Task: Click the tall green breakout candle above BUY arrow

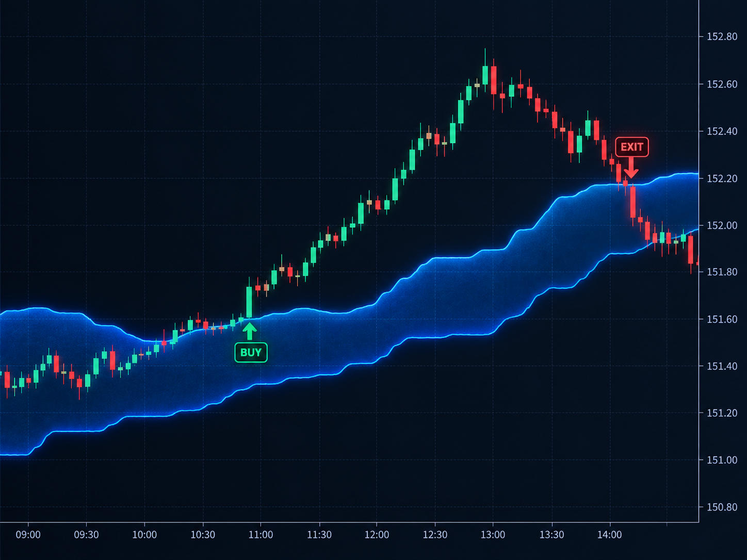Action: 250,302
